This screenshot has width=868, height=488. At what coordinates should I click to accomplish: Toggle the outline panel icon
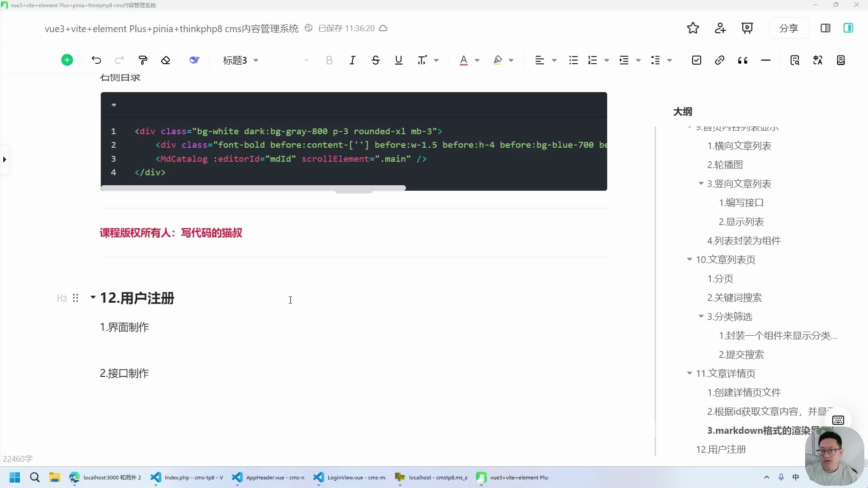(849, 28)
